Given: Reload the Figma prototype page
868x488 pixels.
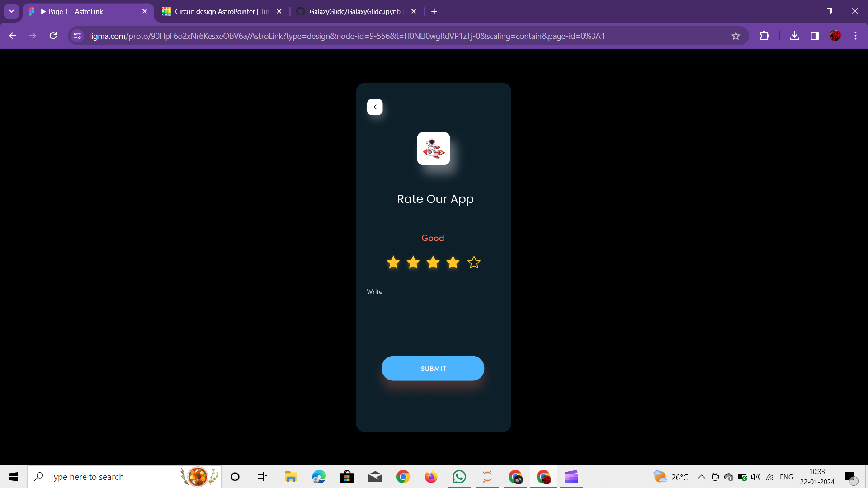Looking at the screenshot, I should pyautogui.click(x=53, y=36).
